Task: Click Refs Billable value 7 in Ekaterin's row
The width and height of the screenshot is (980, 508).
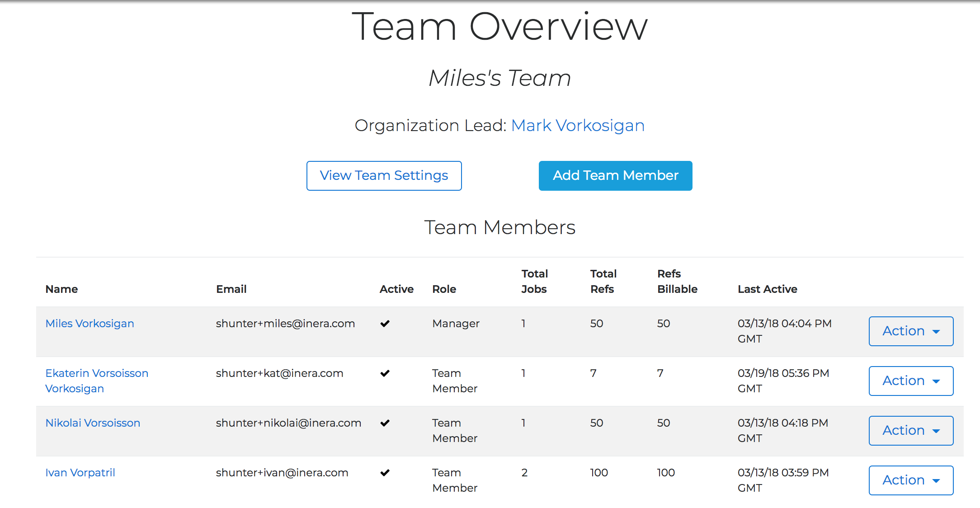Action: [660, 373]
